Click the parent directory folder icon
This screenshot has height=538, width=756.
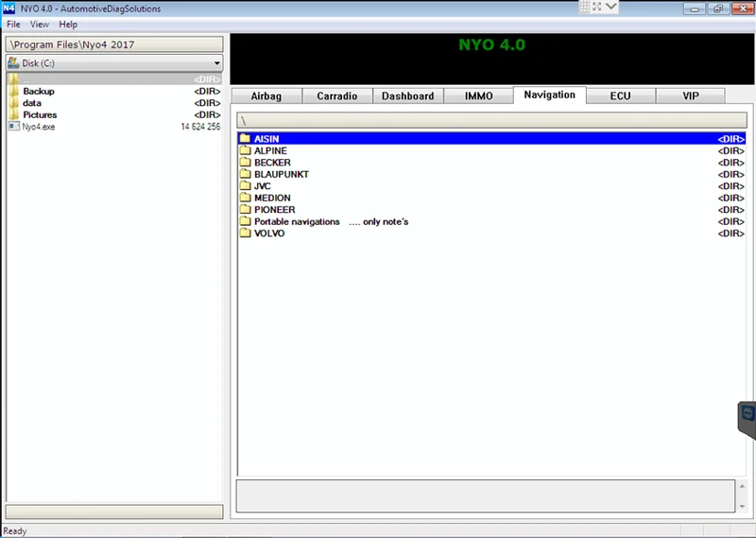coord(13,79)
